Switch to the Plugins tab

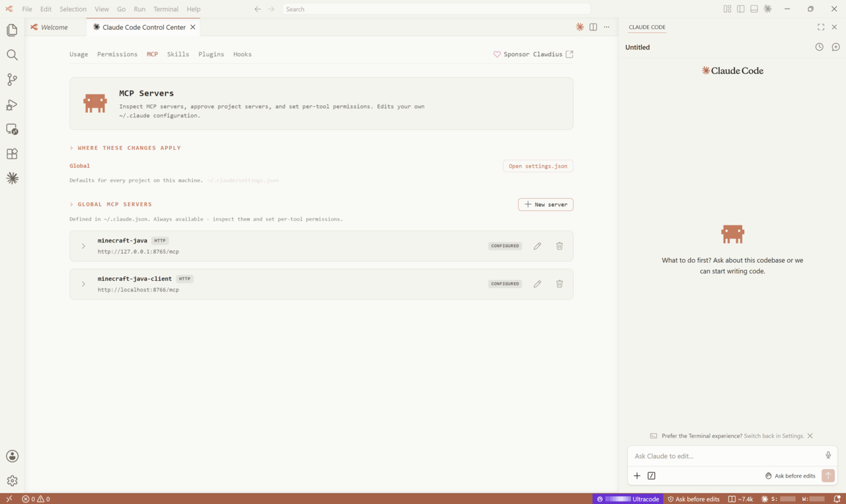[x=211, y=54]
